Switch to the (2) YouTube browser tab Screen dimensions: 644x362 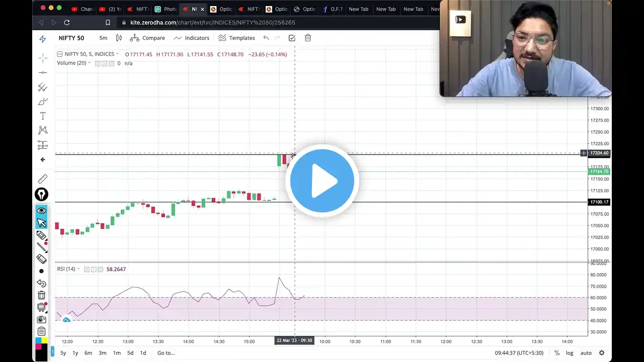(x=110, y=9)
